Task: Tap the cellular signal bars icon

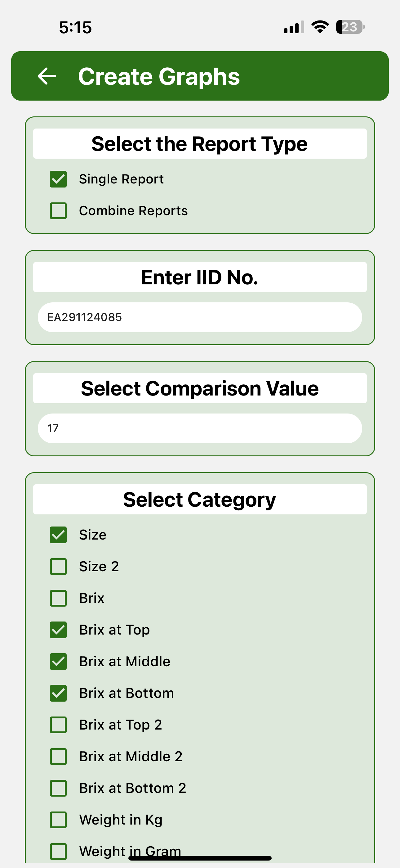Action: (294, 27)
